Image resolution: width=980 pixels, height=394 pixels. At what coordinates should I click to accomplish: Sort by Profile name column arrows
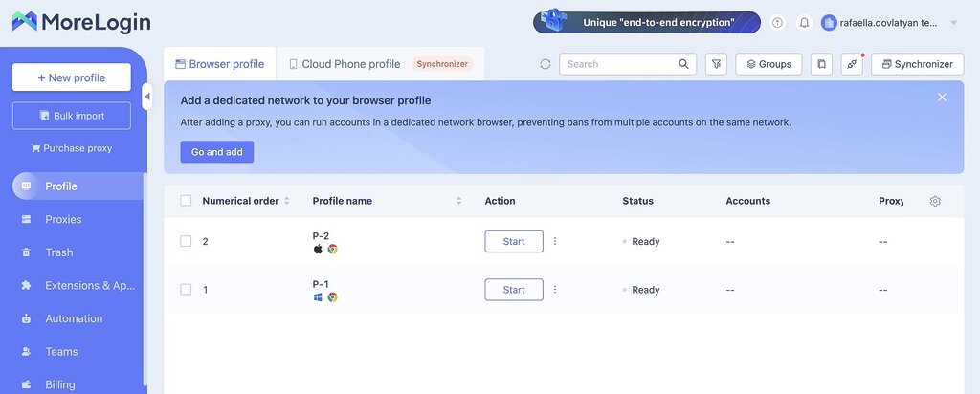[458, 201]
